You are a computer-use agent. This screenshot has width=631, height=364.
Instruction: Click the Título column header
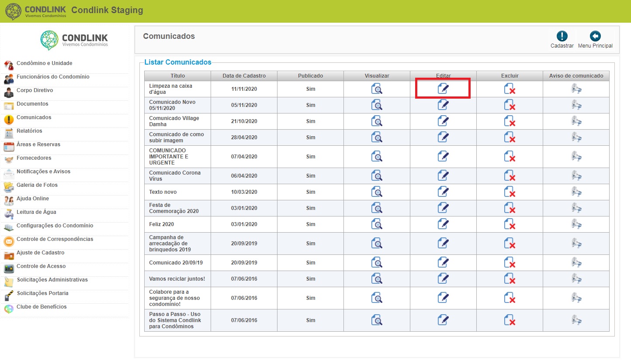178,76
